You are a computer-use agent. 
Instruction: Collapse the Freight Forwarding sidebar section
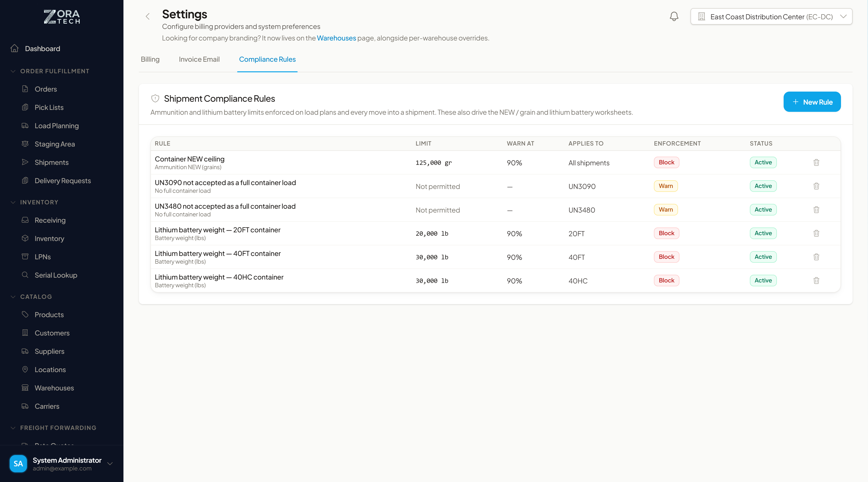click(58, 428)
